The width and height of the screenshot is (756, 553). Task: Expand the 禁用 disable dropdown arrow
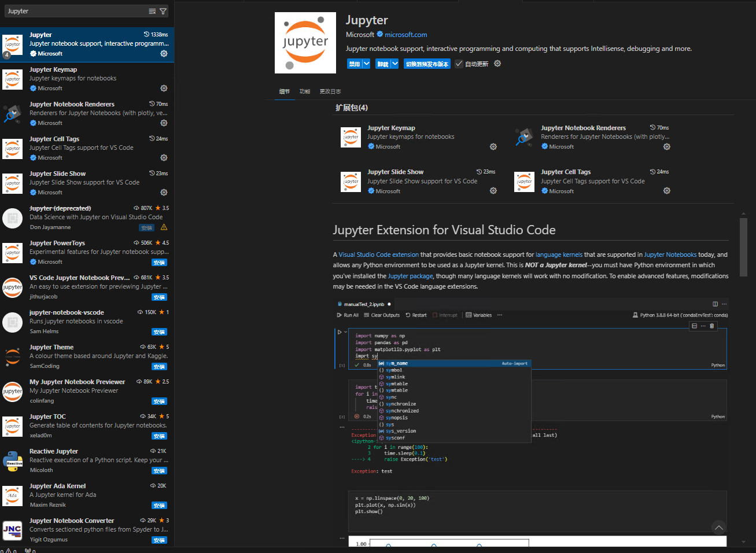pos(367,64)
